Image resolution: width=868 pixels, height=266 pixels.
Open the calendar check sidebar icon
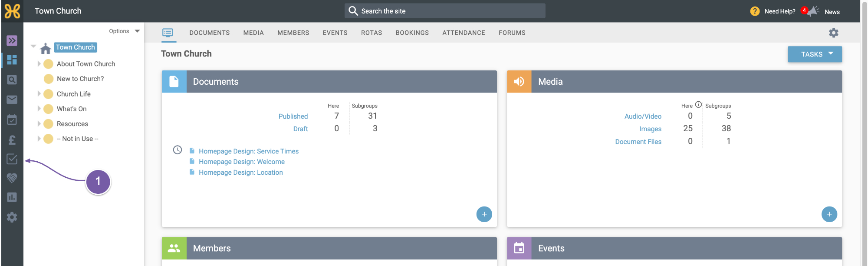point(12,120)
